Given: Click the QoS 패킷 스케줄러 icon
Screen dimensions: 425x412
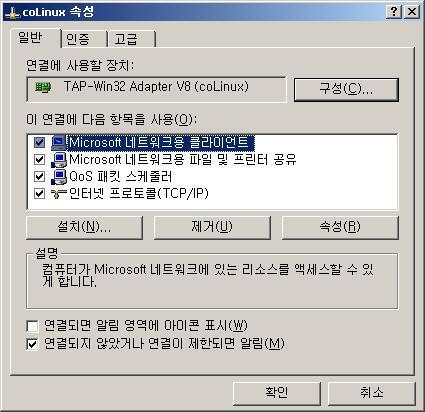Looking at the screenshot, I should point(59,176).
